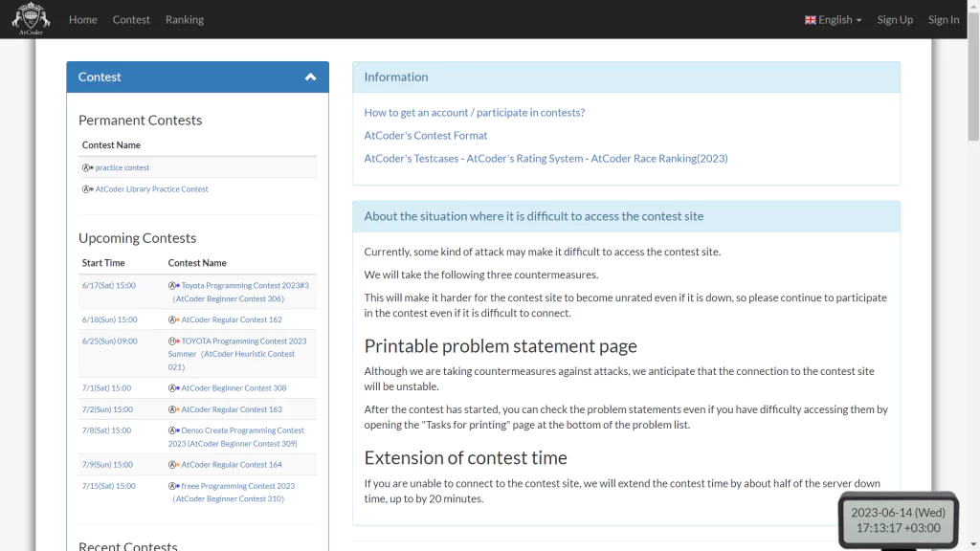Viewport: 980px width, 551px height.
Task: Click the Information panel header
Action: pos(626,77)
